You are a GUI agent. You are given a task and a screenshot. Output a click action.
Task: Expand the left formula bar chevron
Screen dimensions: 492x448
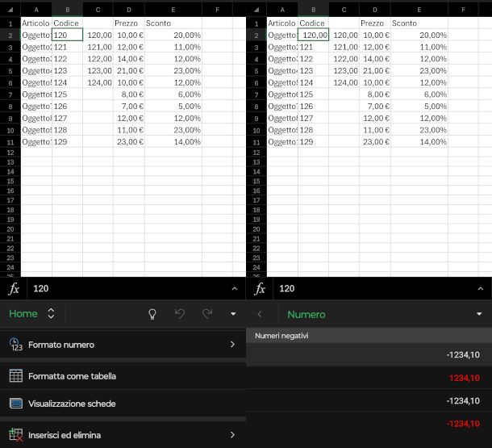(235, 288)
